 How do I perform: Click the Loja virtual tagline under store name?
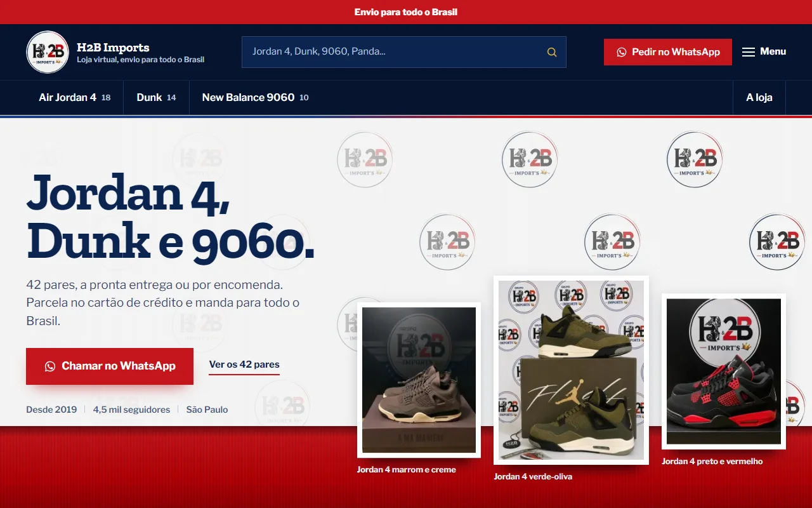tap(140, 60)
